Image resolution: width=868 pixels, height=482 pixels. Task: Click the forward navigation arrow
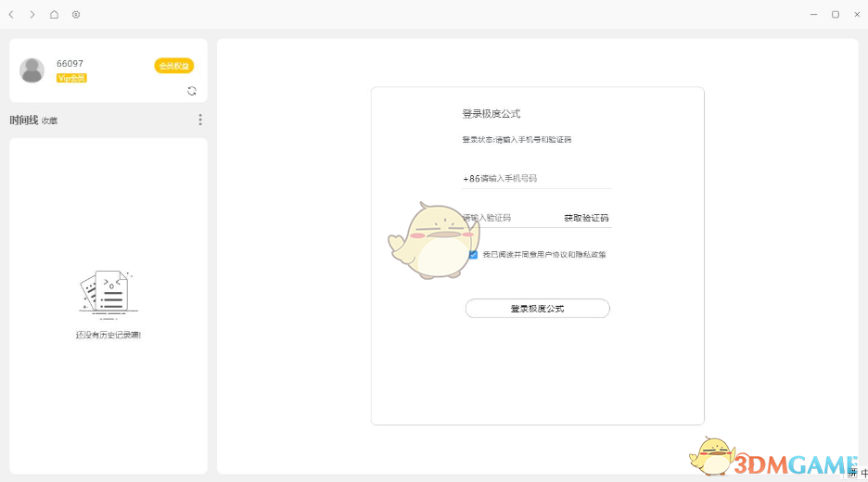[32, 15]
